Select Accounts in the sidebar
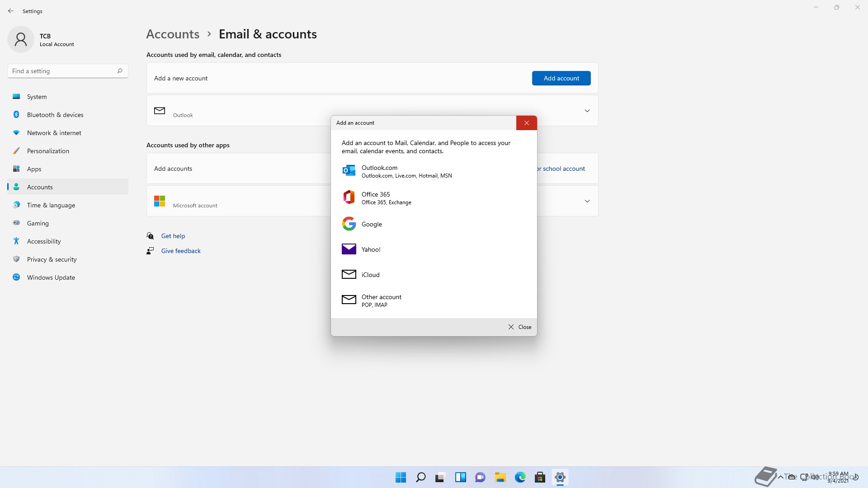This screenshot has width=868, height=488. click(68, 187)
